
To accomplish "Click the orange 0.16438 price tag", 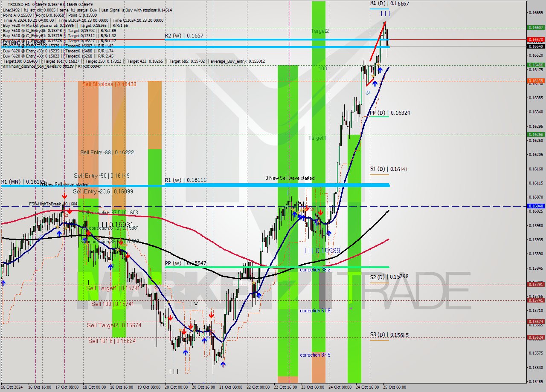I will [536, 81].
